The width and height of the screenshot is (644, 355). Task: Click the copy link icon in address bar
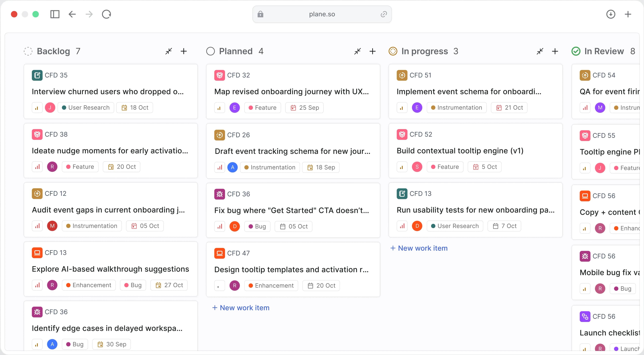(384, 14)
